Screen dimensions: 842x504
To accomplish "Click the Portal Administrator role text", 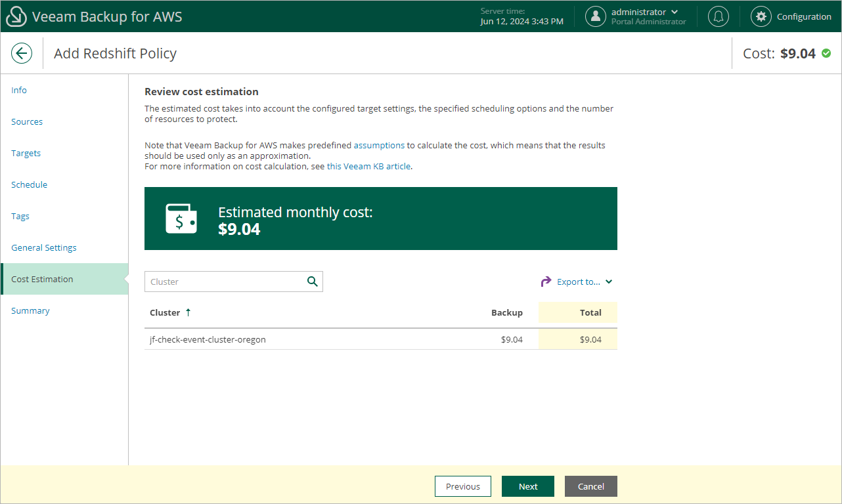I will pyautogui.click(x=648, y=22).
